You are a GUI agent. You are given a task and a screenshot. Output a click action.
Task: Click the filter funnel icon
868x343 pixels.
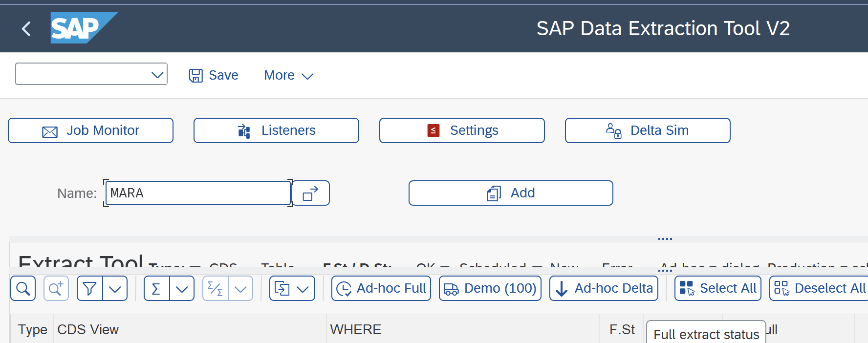click(x=90, y=288)
